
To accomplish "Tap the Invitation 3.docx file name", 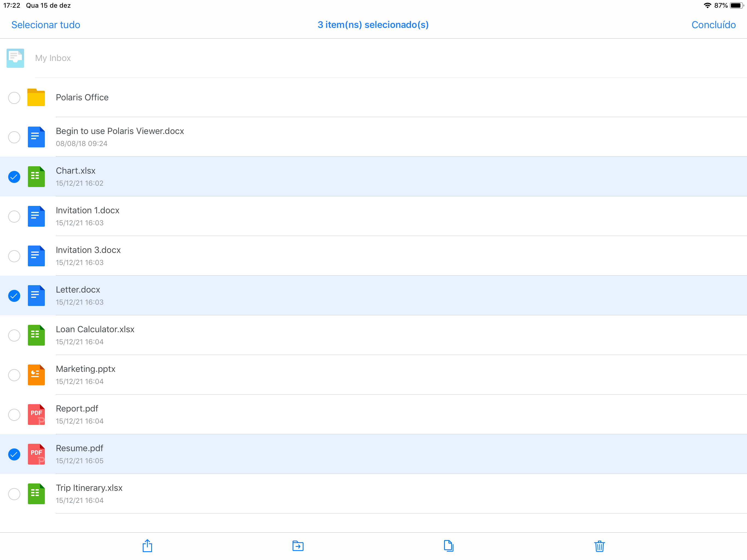I will click(88, 250).
